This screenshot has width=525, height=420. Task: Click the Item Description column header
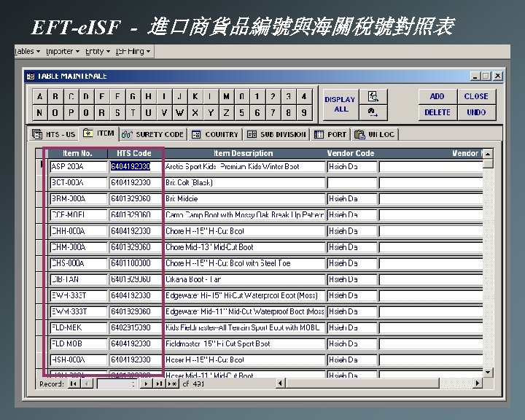244,153
